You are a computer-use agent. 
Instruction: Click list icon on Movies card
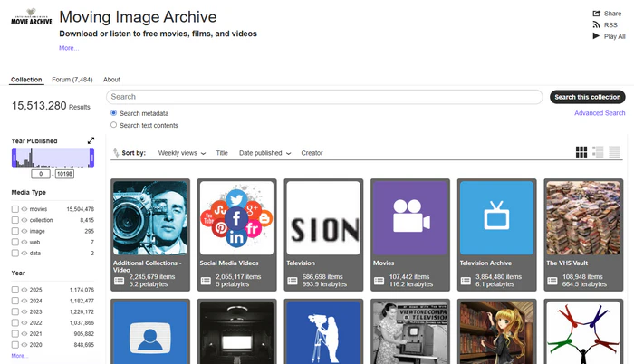point(379,281)
